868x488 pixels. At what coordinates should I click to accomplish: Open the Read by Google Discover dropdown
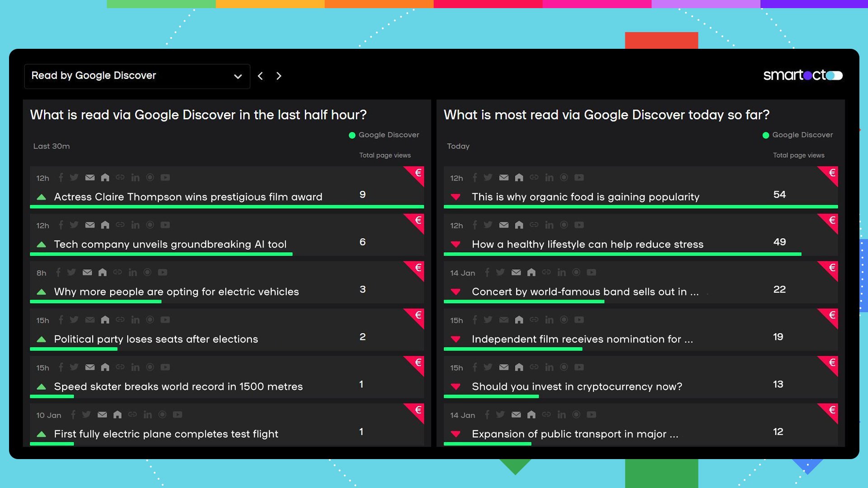click(137, 76)
